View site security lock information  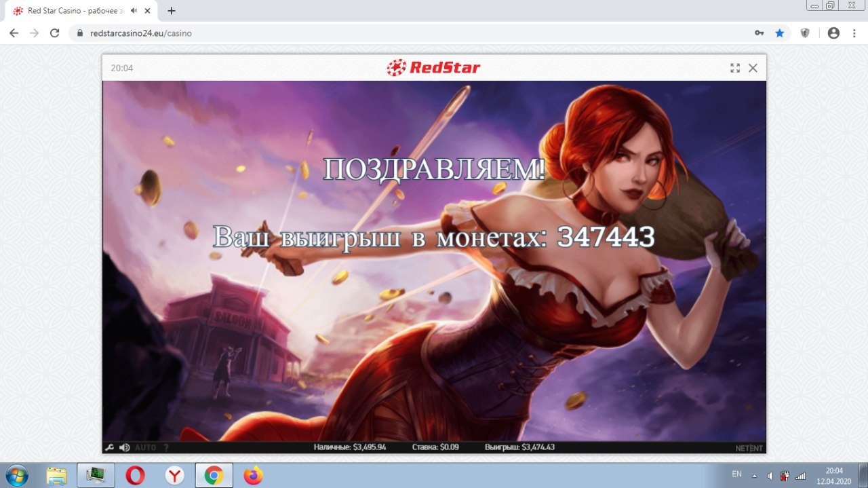click(79, 33)
